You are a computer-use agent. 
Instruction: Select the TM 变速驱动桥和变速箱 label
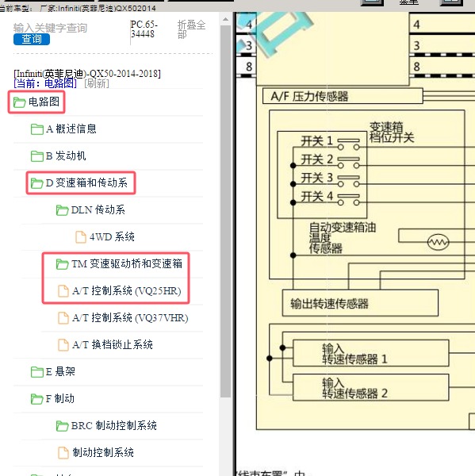[x=127, y=264]
